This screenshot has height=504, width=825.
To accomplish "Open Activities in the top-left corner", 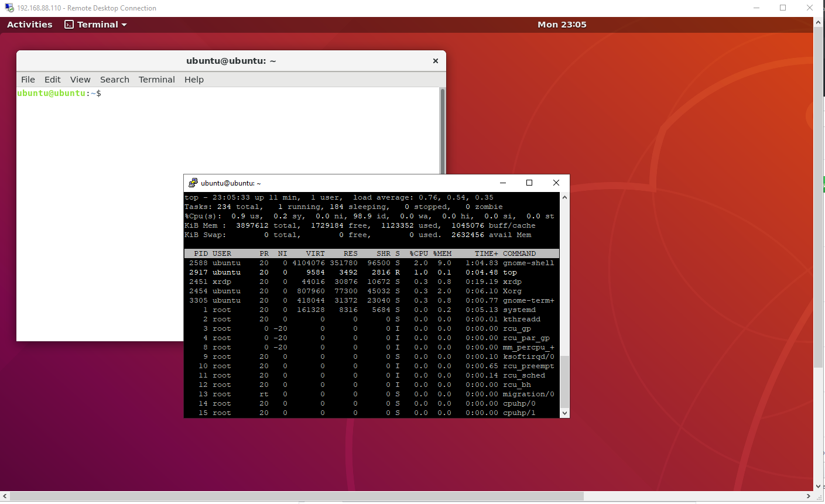I will tap(29, 25).
